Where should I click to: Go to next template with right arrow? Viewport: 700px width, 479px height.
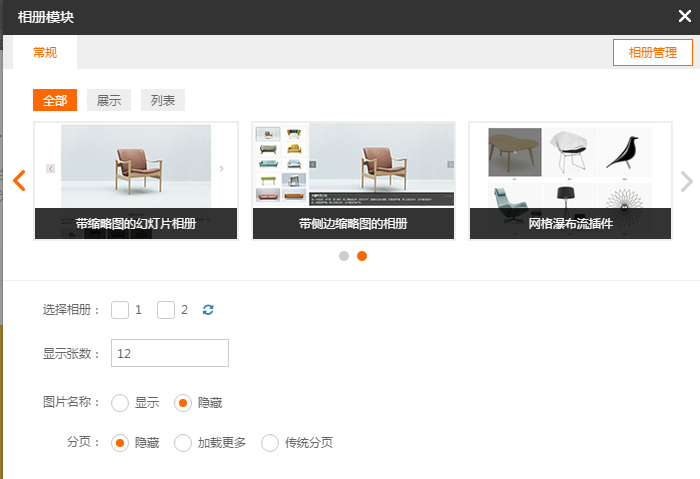686,181
